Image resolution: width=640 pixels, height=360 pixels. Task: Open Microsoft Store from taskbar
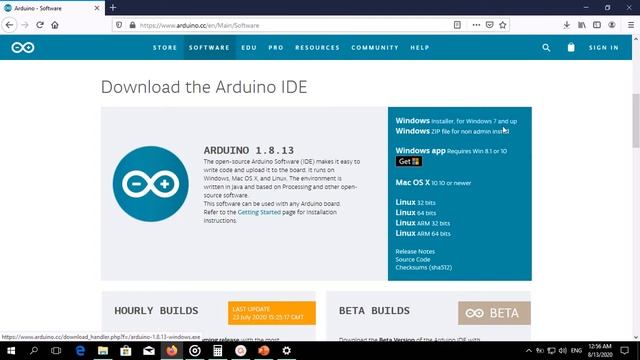coord(126,351)
